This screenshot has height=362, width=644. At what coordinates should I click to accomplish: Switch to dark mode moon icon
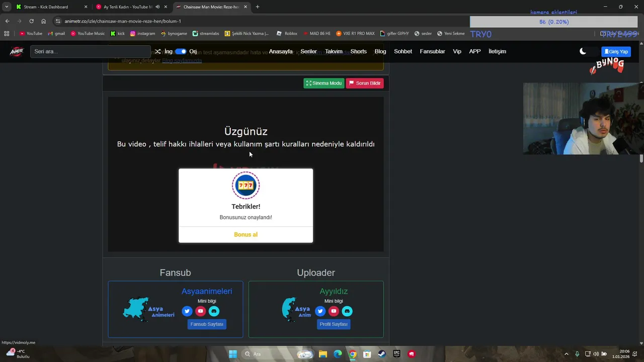pos(583,51)
